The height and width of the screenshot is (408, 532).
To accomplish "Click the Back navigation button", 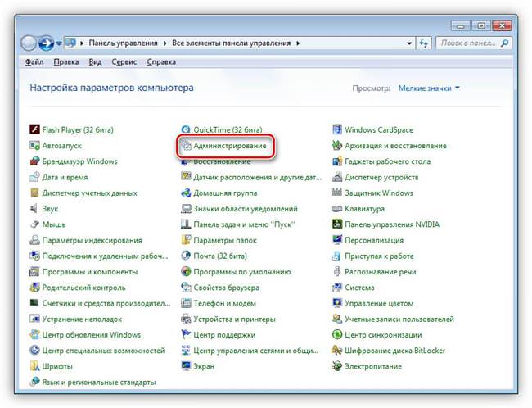I will 29,43.
